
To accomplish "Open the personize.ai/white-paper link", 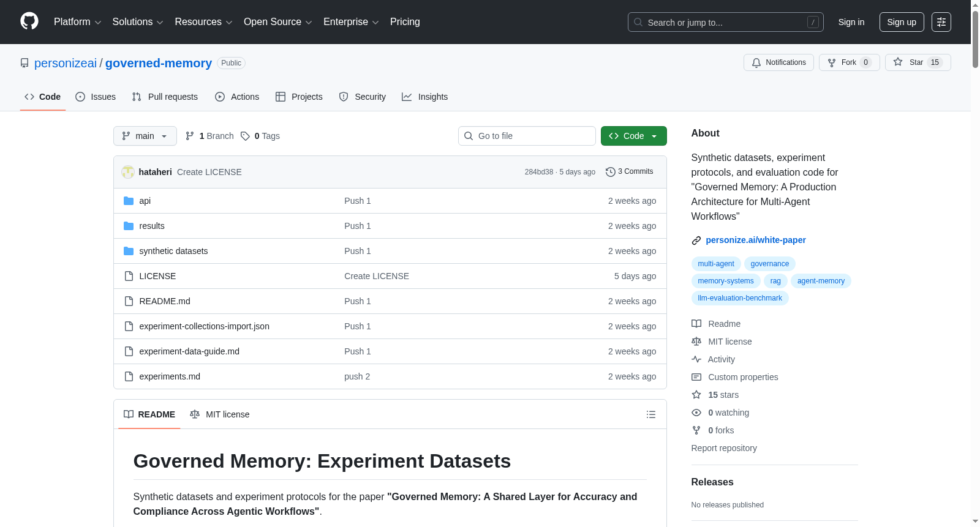I will click(x=756, y=240).
